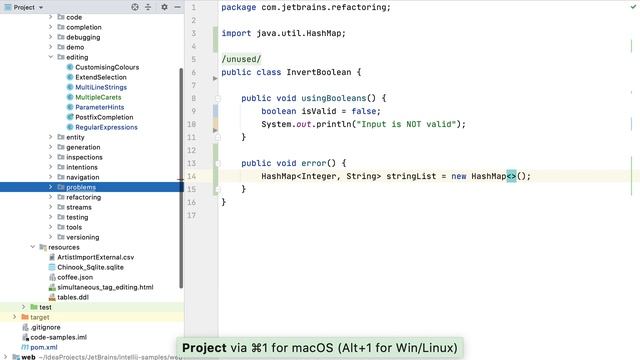Click the Collapse All icon in the Project header

[148, 7]
